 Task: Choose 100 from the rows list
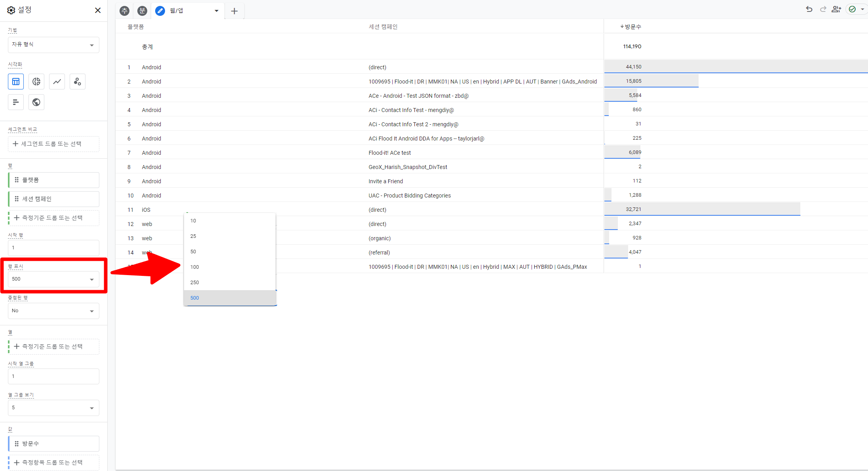click(x=230, y=267)
